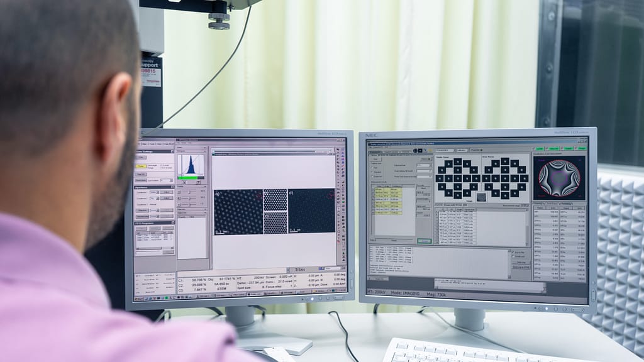Click the center tile of the Under Focus tableau
644x362 pixels.
click(457, 178)
